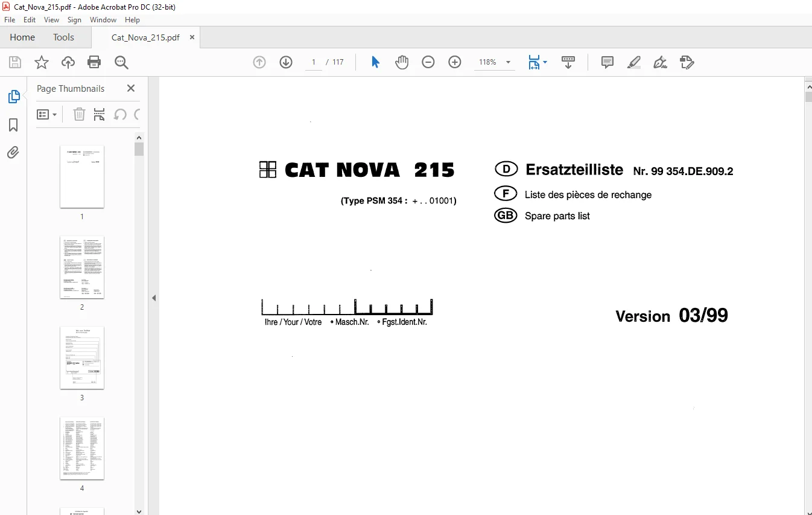Add a sticky note comment
Image resolution: width=812 pixels, height=515 pixels.
pyautogui.click(x=607, y=62)
